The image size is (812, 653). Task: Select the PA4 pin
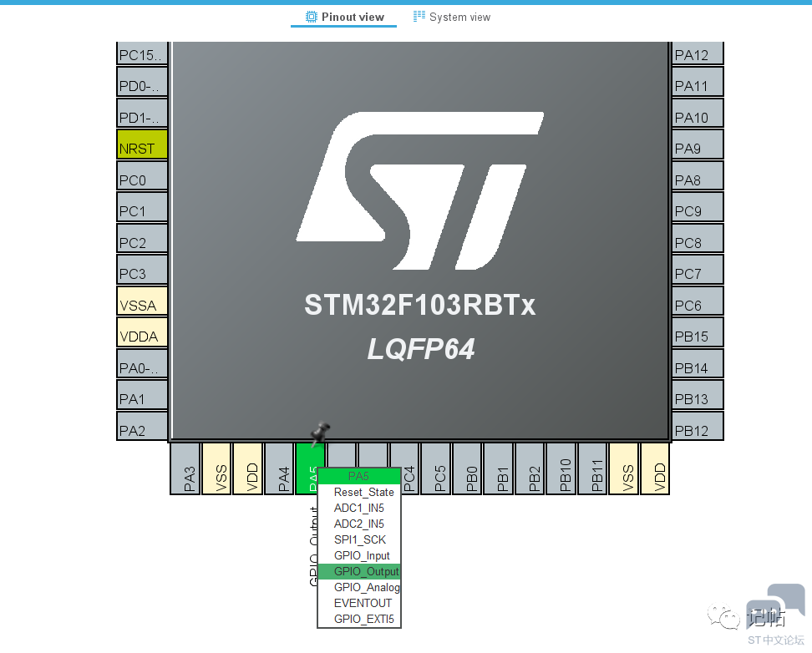click(x=279, y=468)
